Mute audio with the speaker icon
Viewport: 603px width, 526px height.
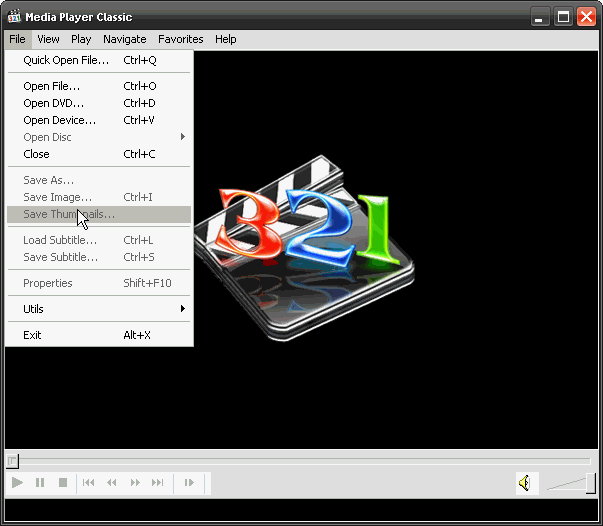point(525,483)
